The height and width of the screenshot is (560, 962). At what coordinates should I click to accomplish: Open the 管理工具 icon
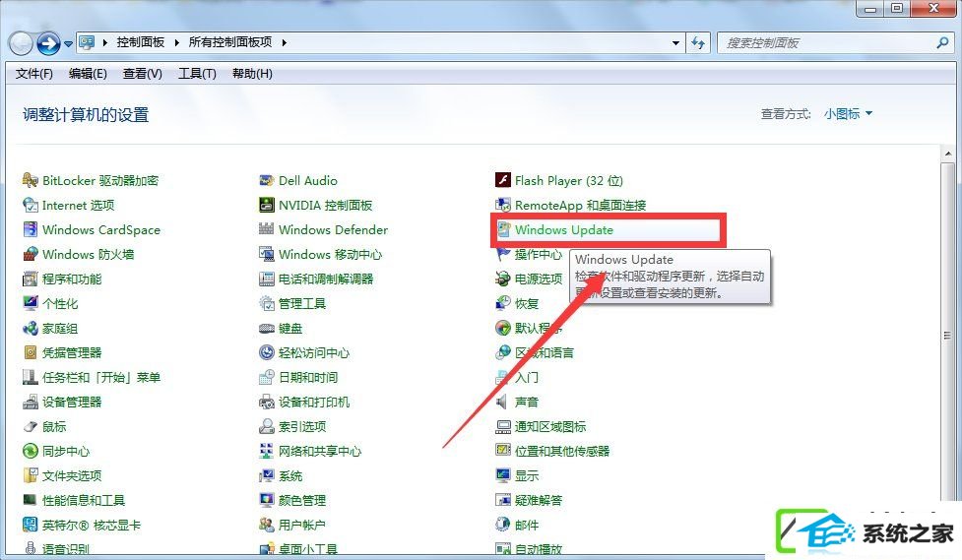(266, 303)
